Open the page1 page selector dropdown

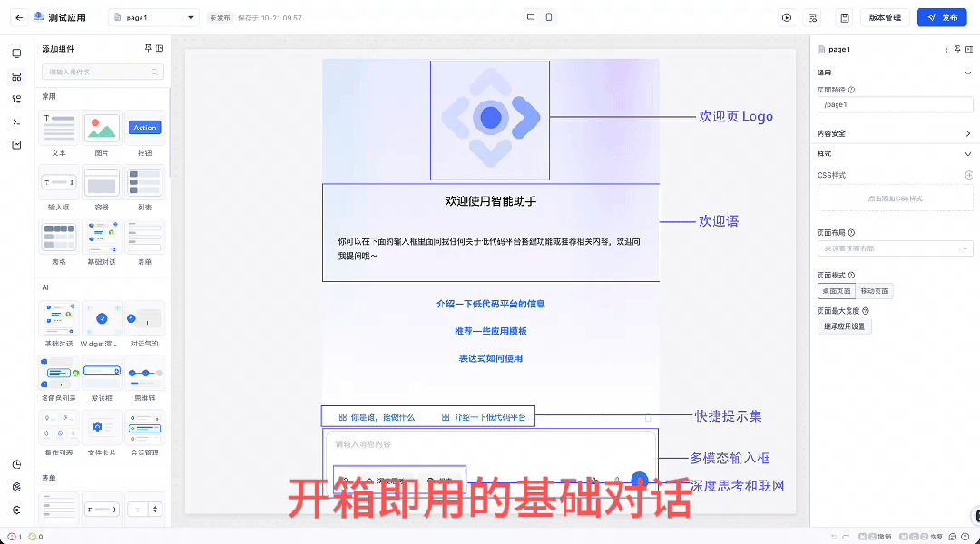coord(153,17)
